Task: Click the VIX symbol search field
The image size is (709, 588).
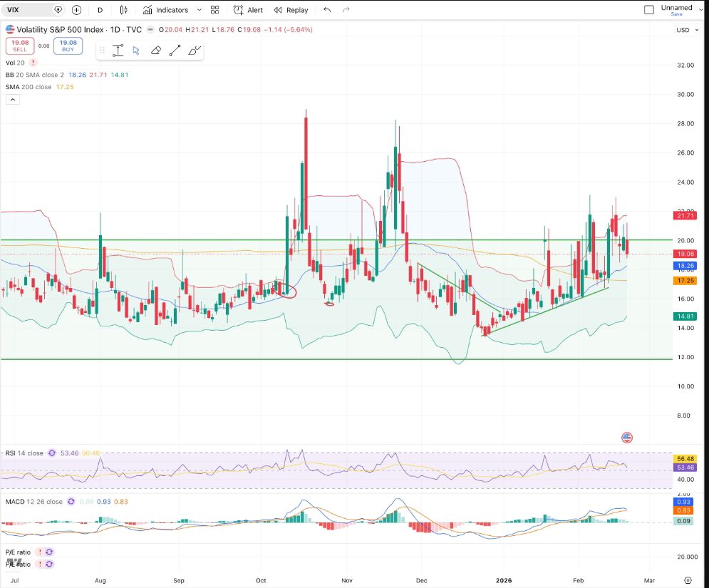Action: [x=29, y=10]
